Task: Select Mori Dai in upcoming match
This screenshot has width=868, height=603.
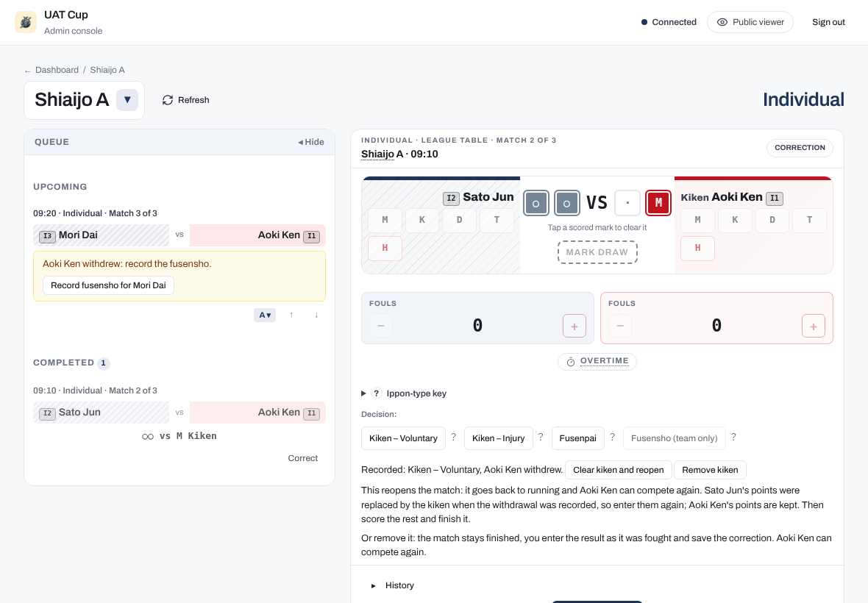Action: pos(102,235)
